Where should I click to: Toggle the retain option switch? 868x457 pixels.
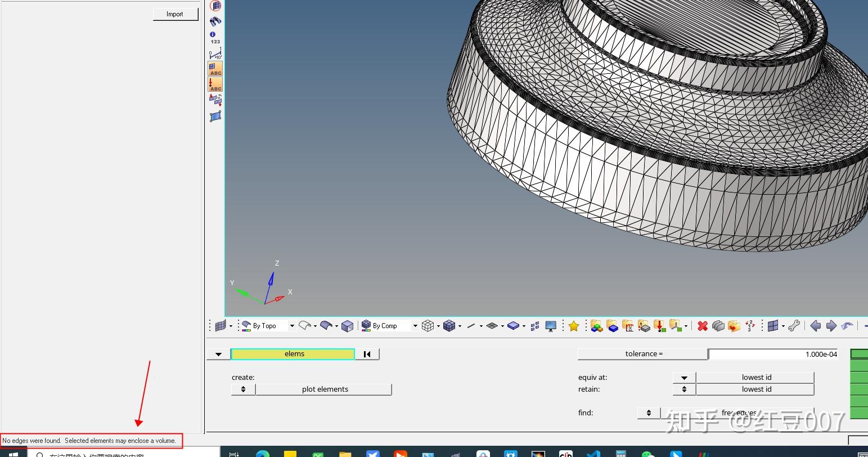684,389
